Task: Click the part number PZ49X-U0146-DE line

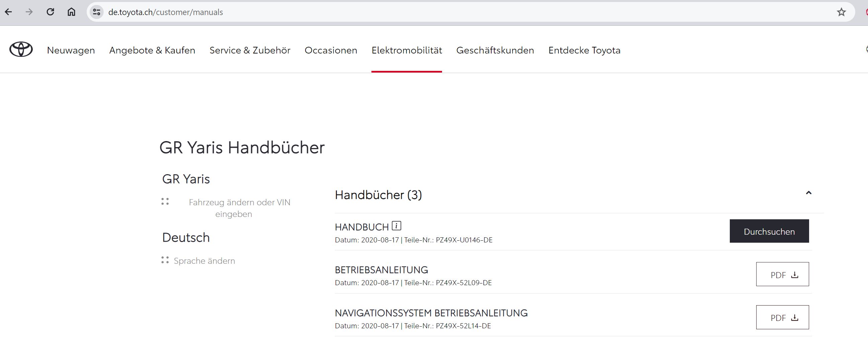Action: 414,240
